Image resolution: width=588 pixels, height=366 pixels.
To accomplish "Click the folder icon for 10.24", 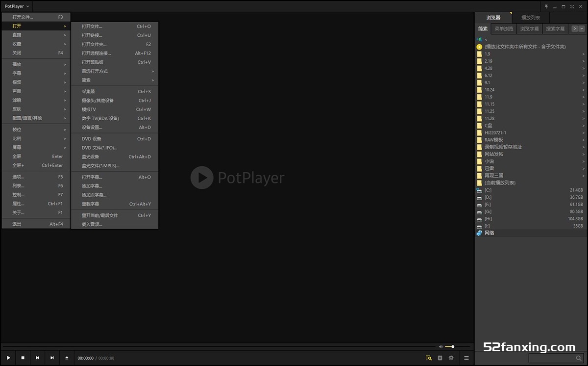I will pos(480,90).
